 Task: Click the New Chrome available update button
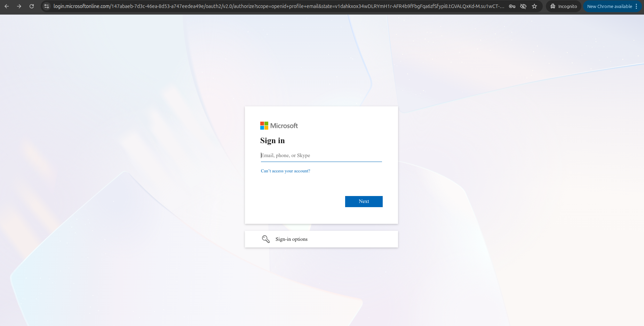click(x=609, y=6)
